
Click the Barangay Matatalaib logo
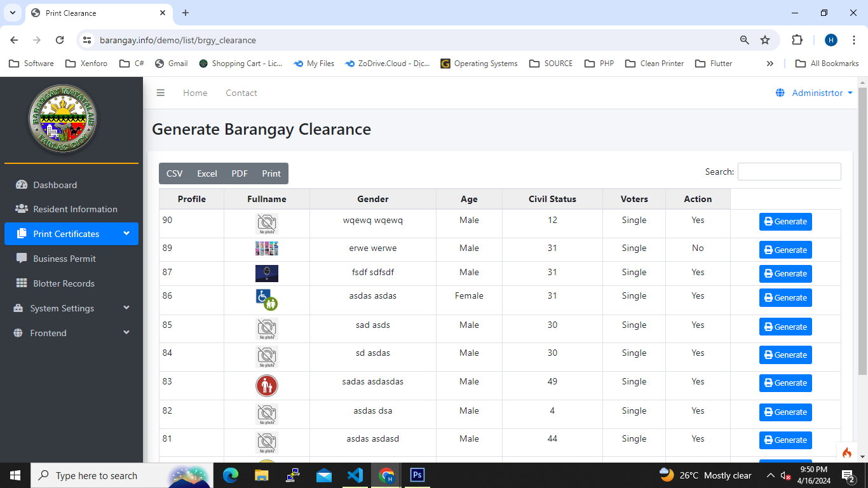point(63,119)
